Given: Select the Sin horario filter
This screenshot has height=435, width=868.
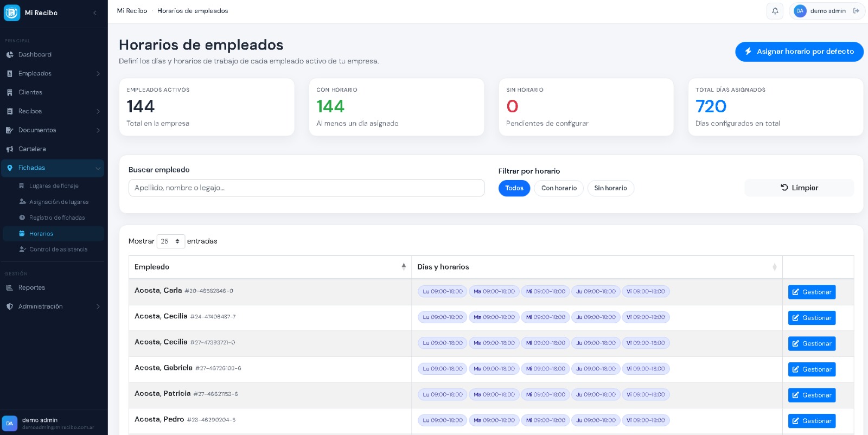Looking at the screenshot, I should click(x=610, y=188).
